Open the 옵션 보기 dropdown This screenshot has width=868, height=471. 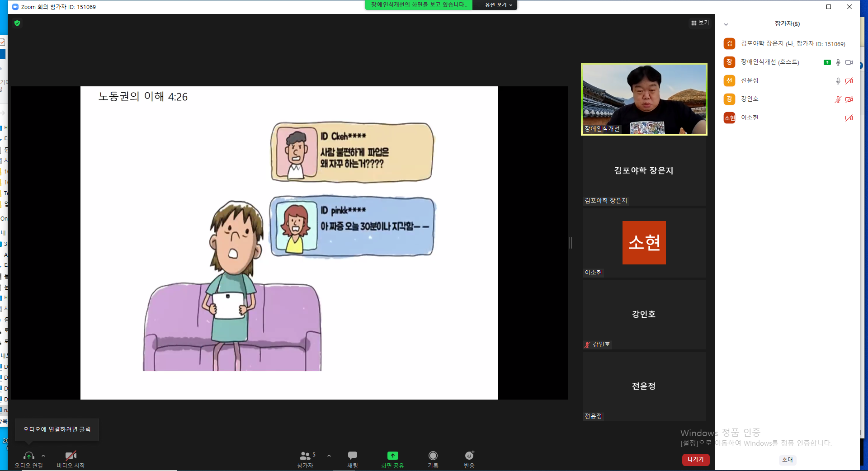(498, 5)
